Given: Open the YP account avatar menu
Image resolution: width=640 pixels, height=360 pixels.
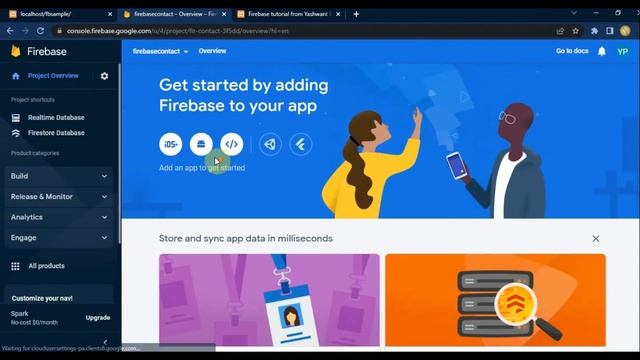Looking at the screenshot, I should pyautogui.click(x=622, y=51).
